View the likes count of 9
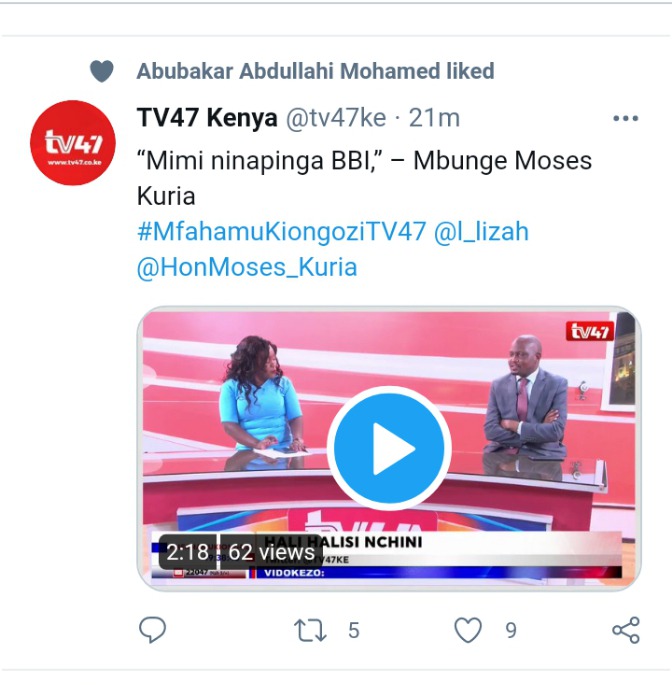Viewport: 672px width, 685px height. click(511, 630)
